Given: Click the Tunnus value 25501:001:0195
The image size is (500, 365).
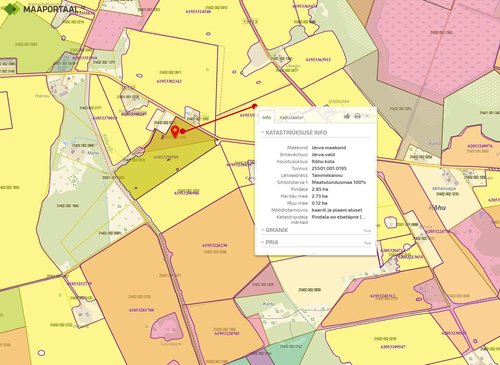Looking at the screenshot, I should (x=329, y=168).
